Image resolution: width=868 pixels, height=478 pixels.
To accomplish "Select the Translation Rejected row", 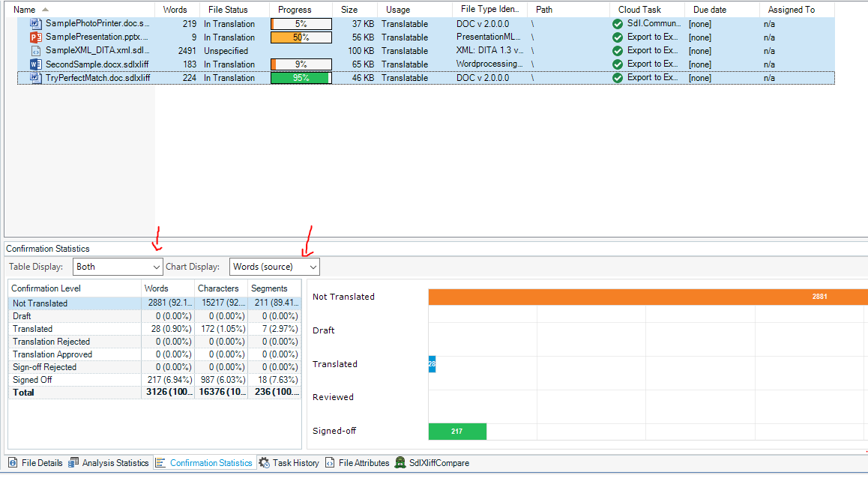I will [155, 342].
